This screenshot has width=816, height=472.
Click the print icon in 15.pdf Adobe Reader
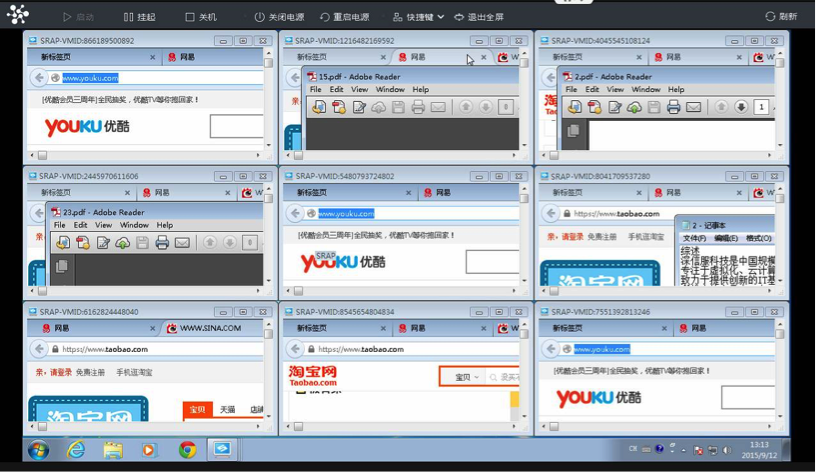click(418, 107)
